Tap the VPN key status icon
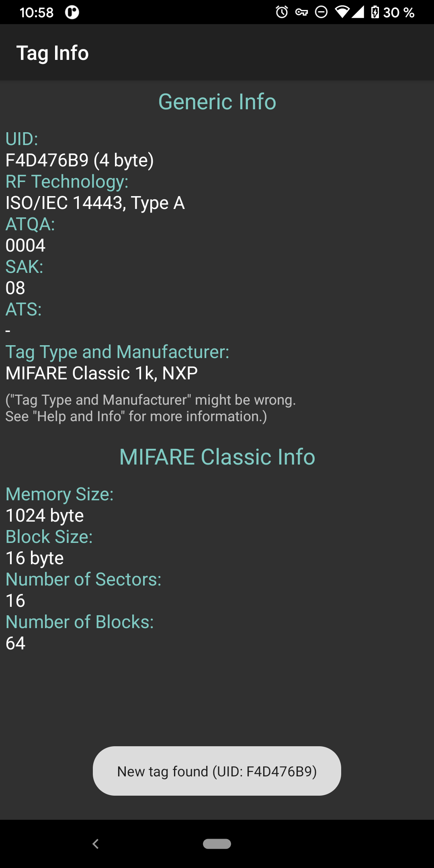 tap(301, 12)
